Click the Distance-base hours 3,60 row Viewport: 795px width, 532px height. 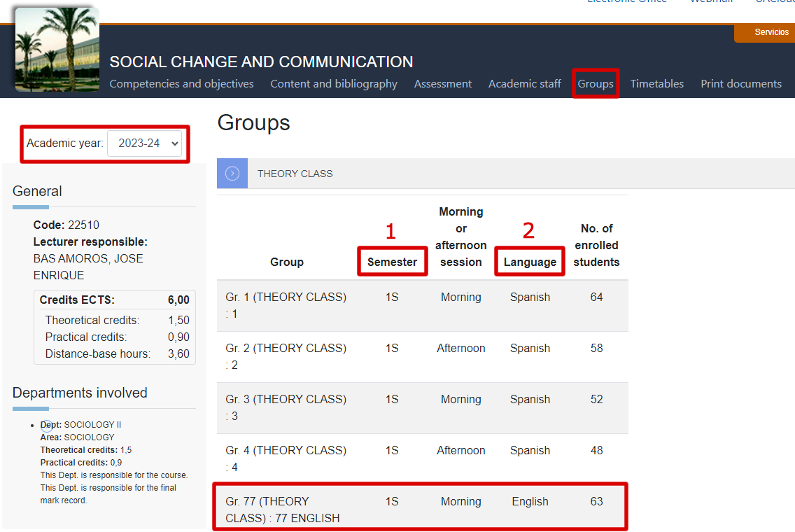click(117, 354)
